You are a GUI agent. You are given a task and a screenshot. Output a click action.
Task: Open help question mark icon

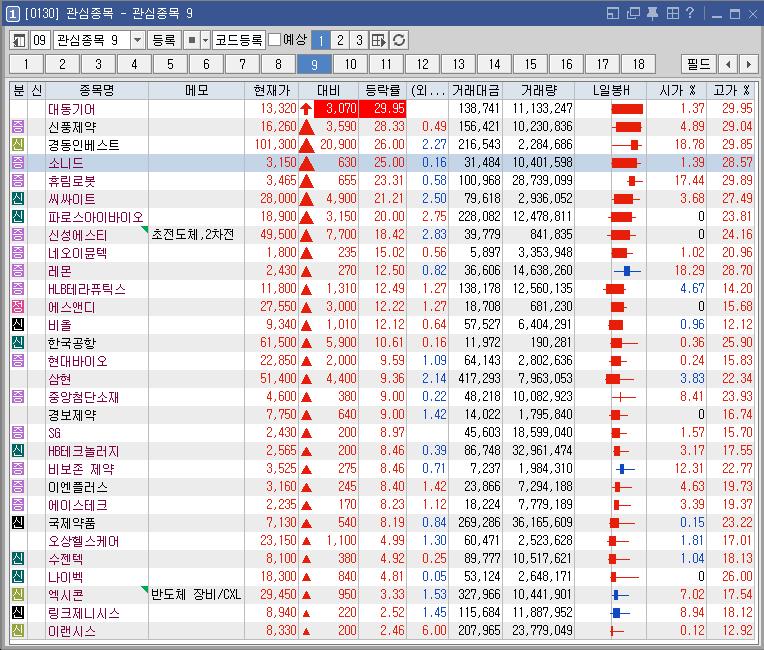click(690, 13)
